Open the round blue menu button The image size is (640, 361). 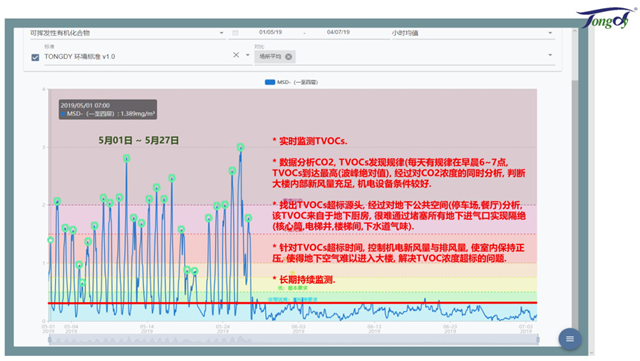[570, 339]
